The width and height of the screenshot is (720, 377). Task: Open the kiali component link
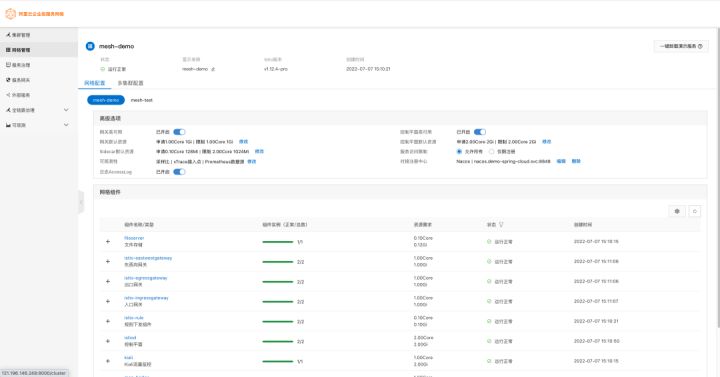click(x=129, y=358)
